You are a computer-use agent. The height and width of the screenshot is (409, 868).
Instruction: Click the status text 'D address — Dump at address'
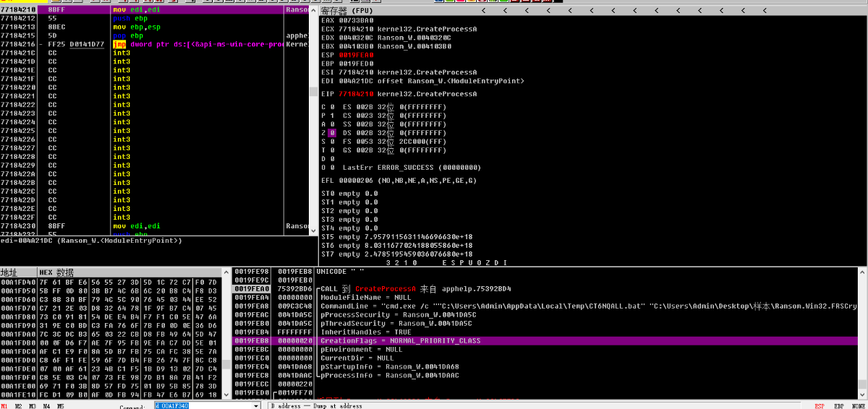pyautogui.click(x=317, y=406)
